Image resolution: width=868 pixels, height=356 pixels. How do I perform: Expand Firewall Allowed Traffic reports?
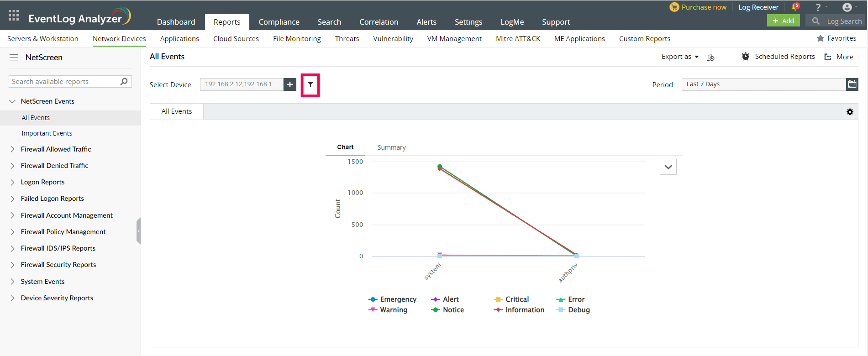pyautogui.click(x=12, y=149)
